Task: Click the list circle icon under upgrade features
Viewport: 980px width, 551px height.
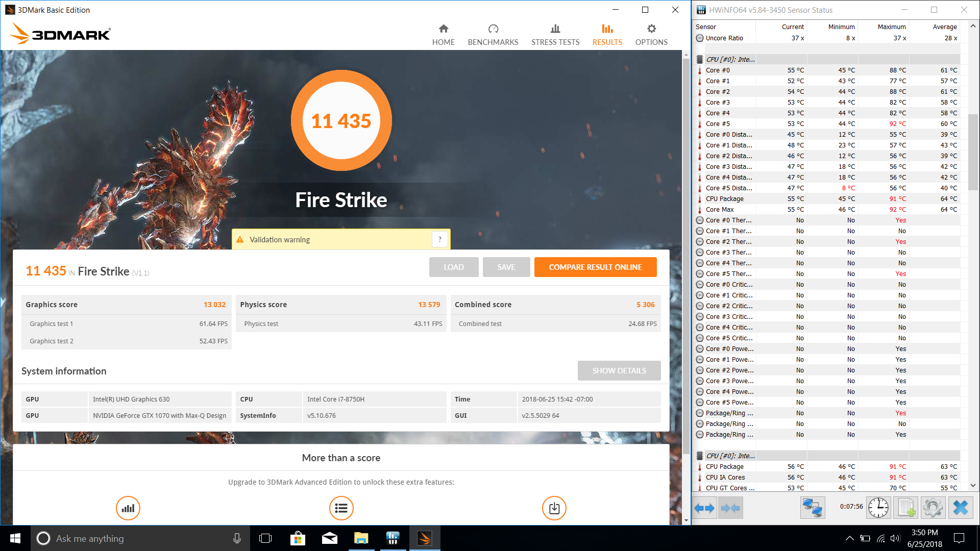Action: tap(341, 508)
